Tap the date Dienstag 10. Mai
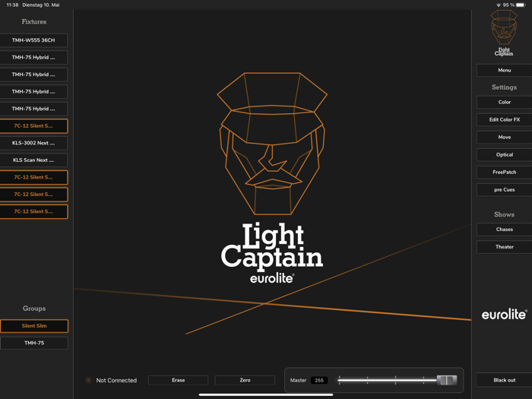The width and height of the screenshot is (532, 399). click(x=41, y=5)
